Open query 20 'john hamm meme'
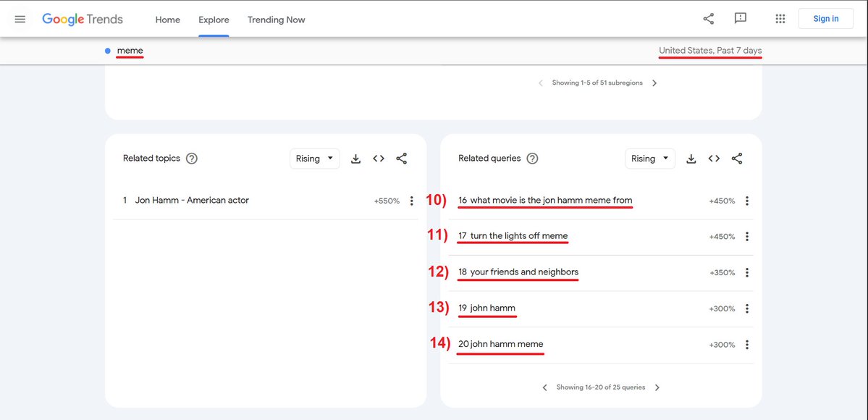The image size is (868, 420). 507,345
